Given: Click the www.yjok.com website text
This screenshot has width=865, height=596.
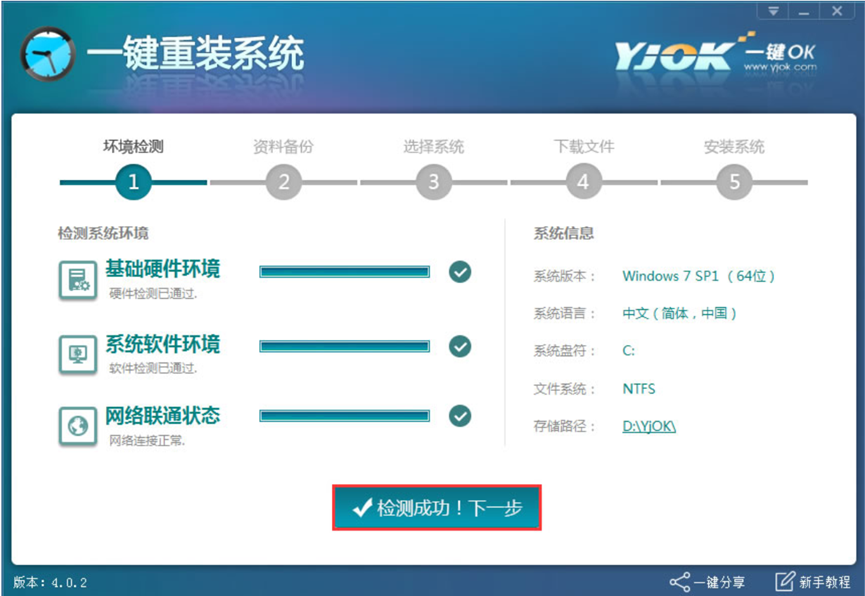Looking at the screenshot, I should 780,67.
